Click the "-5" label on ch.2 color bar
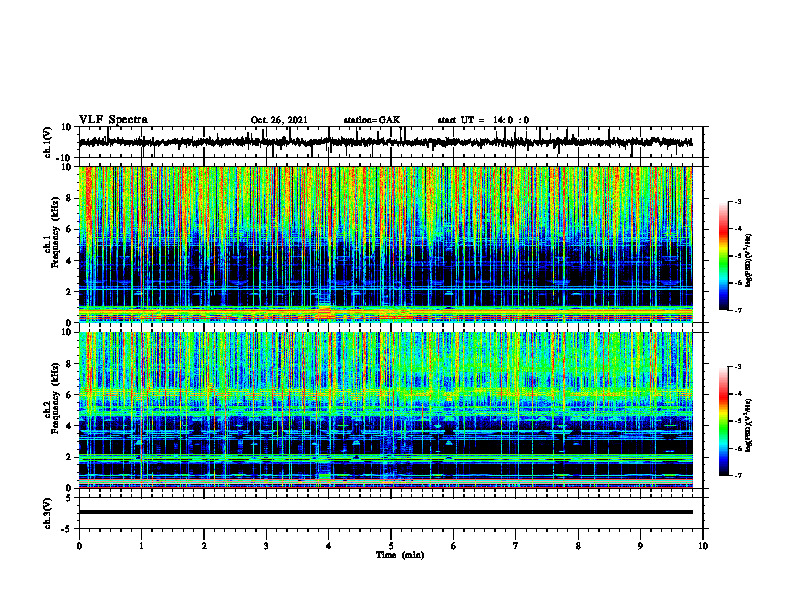The width and height of the screenshot is (792, 612). [x=738, y=421]
